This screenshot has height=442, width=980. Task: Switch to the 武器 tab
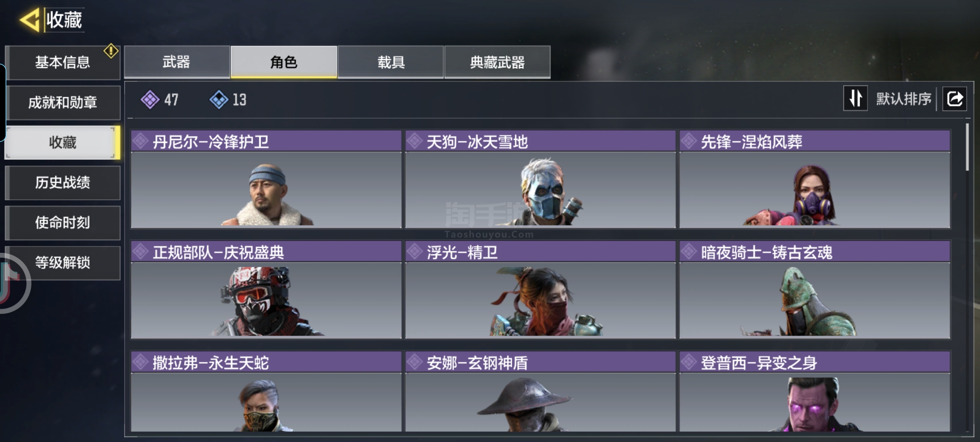pos(177,62)
